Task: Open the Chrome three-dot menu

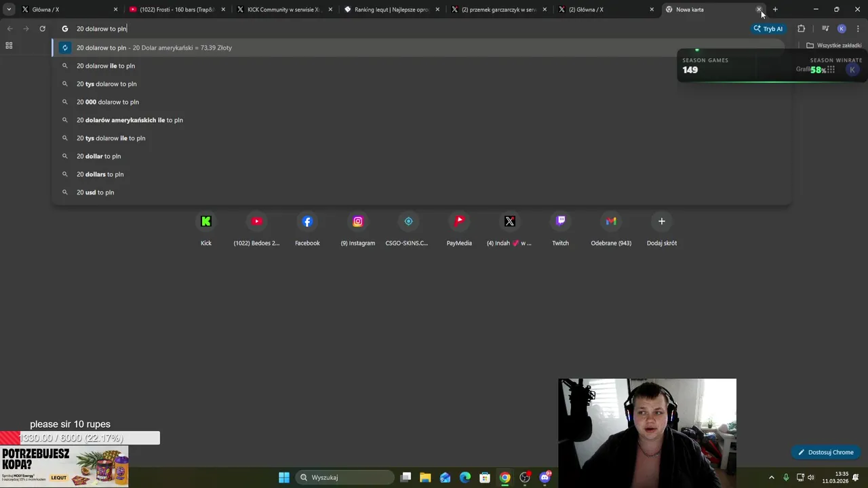Action: pos(858,28)
